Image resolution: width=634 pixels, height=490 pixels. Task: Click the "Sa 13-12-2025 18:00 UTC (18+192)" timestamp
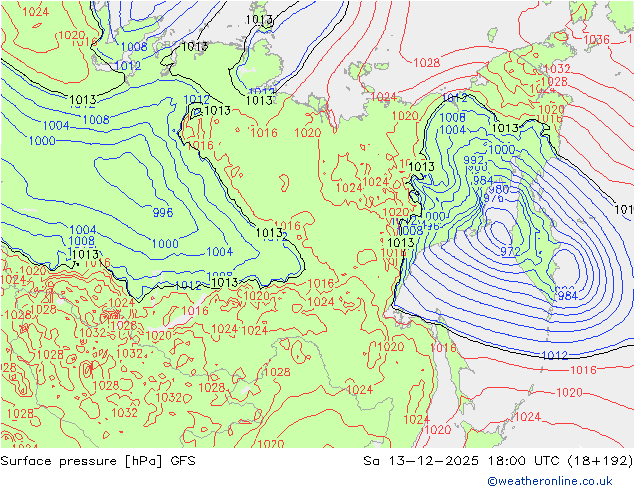click(498, 461)
